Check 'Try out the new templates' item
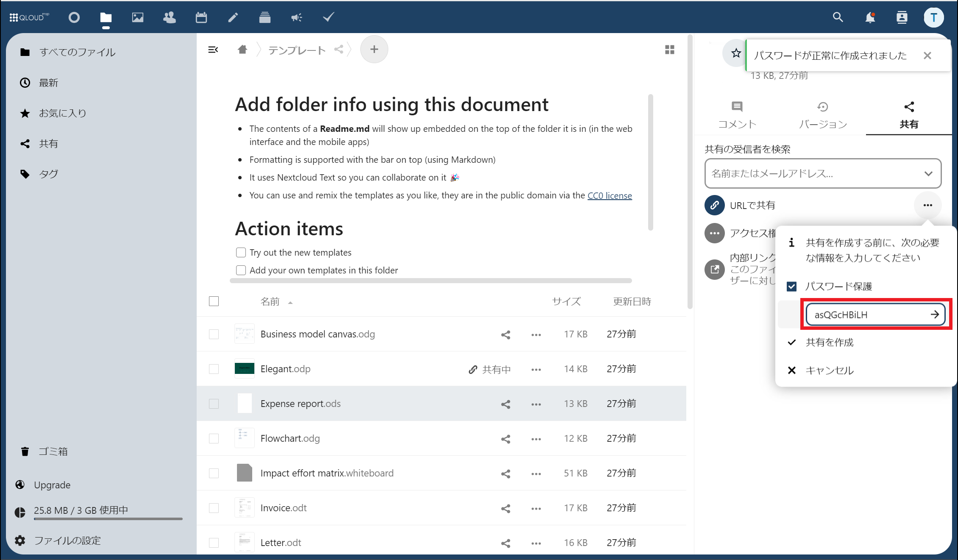The image size is (958, 560). [241, 253]
